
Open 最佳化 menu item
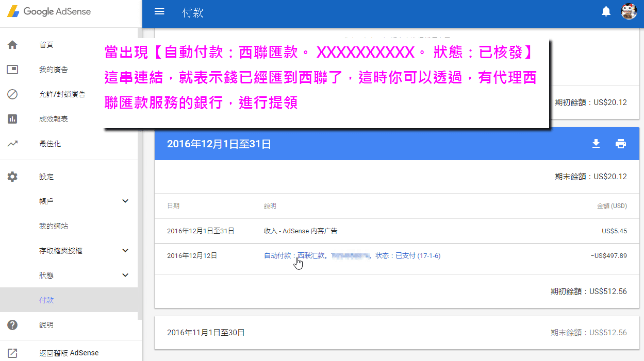coord(50,144)
